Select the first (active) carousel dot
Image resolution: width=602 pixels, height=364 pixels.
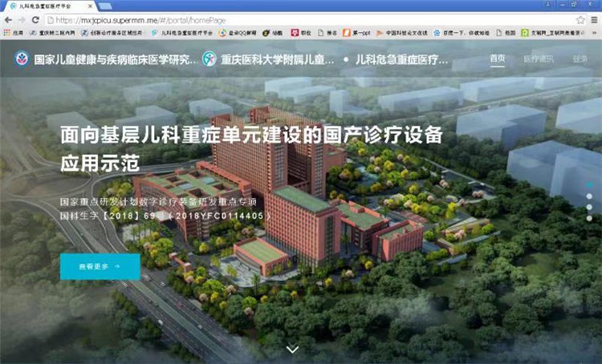(589, 185)
